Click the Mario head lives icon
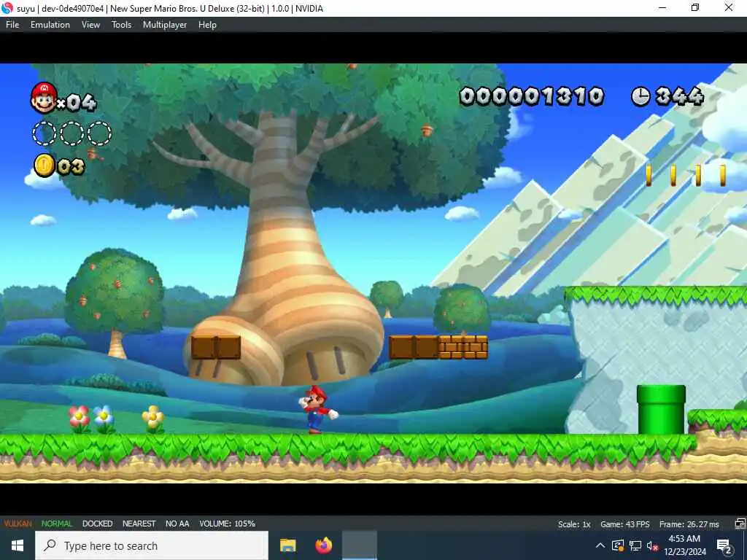This screenshot has width=747, height=560. click(x=44, y=98)
